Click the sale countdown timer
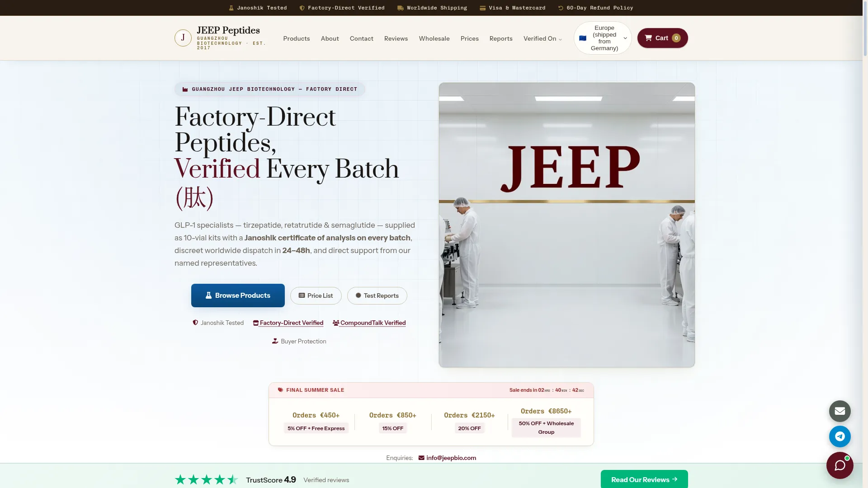The height and width of the screenshot is (488, 868). (x=547, y=390)
